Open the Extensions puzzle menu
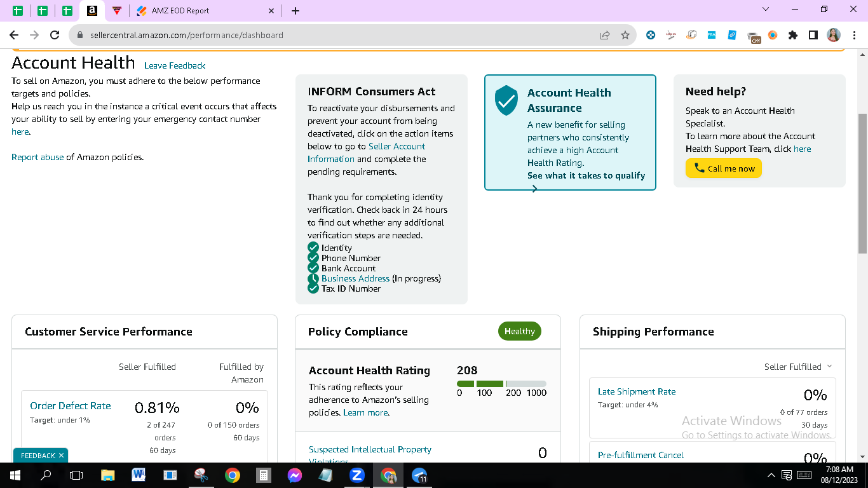Viewport: 868px width, 488px height. (793, 36)
